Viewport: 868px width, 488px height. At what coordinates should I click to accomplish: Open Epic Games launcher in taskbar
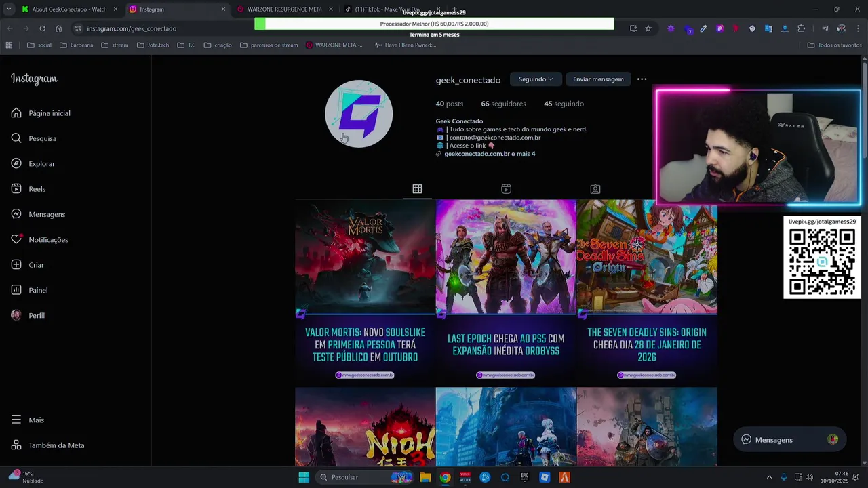[524, 477]
